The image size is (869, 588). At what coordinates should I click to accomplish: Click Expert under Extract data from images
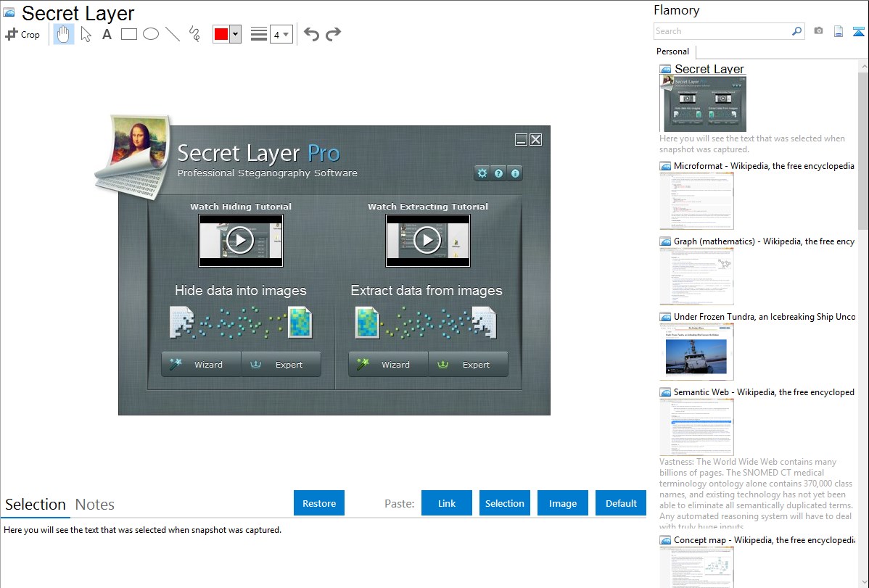(x=469, y=364)
